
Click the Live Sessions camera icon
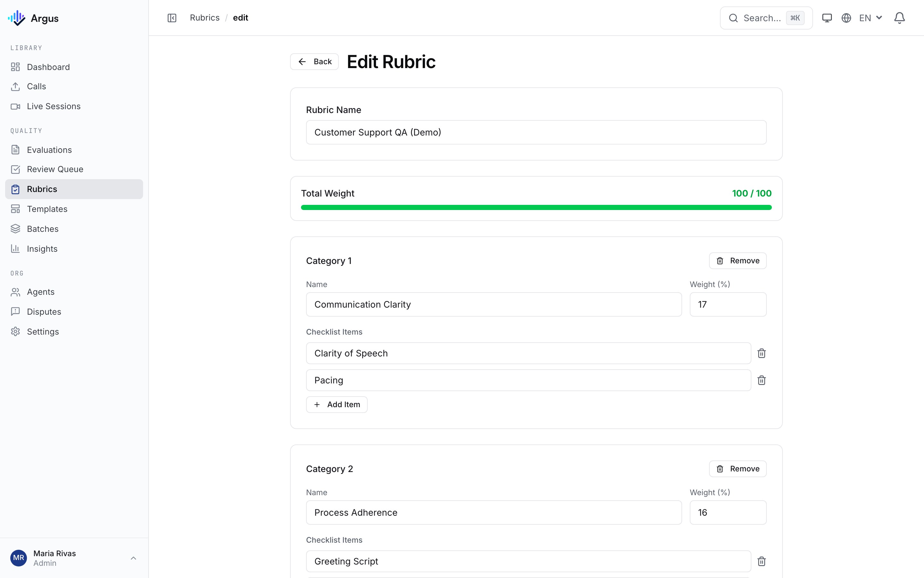15,106
